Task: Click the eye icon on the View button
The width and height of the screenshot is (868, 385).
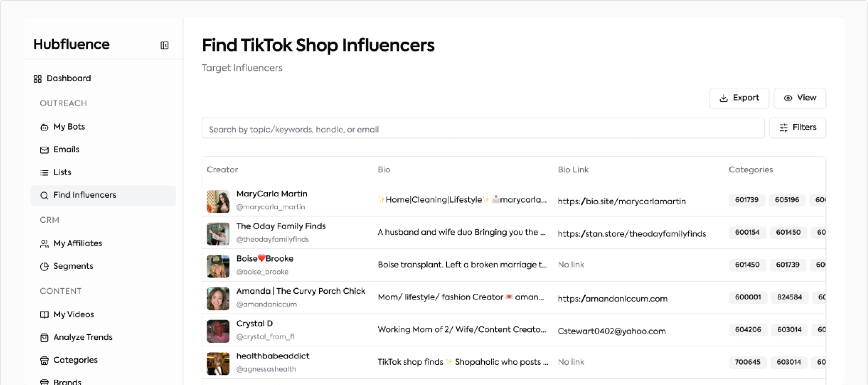Action: [x=788, y=98]
